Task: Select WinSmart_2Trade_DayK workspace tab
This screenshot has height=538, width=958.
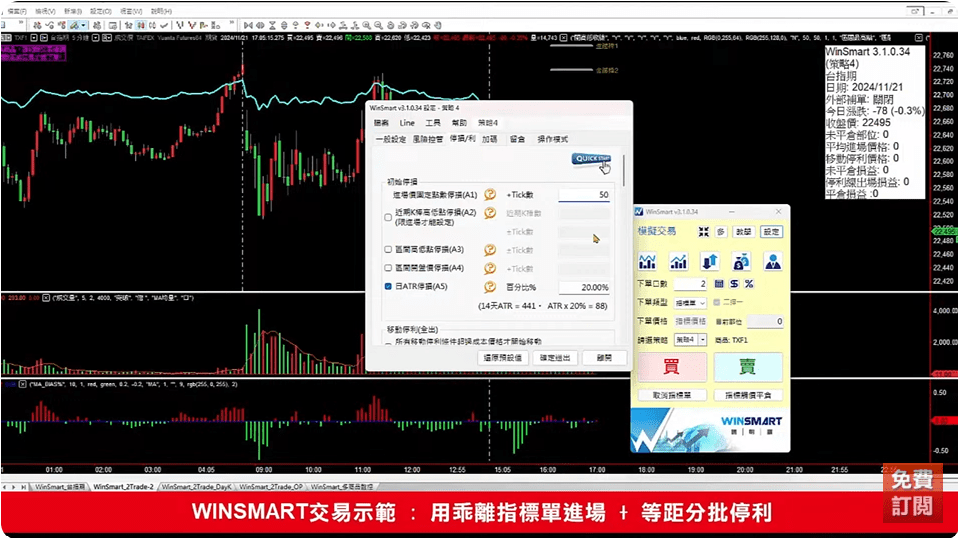Action: point(196,487)
